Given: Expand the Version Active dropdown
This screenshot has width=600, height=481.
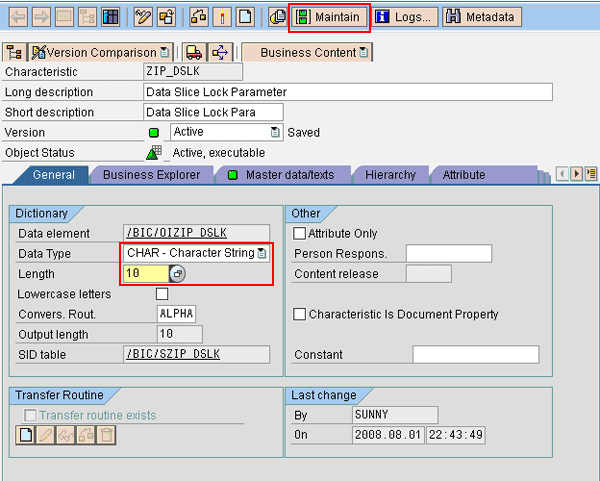Looking at the screenshot, I should 275,132.
